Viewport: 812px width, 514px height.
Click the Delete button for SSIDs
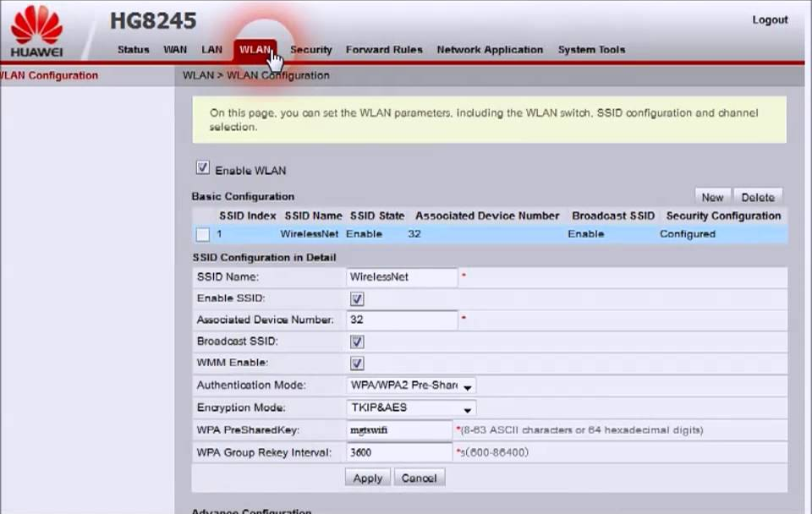758,197
